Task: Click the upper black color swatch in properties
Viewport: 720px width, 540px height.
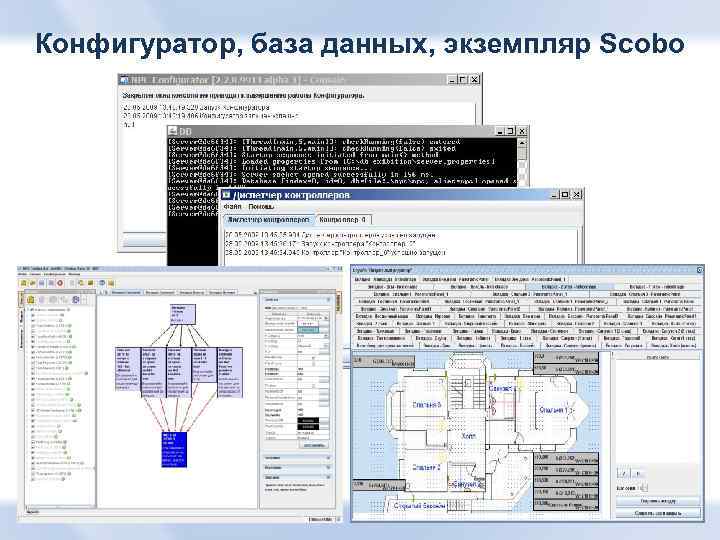Action: pyautogui.click(x=308, y=421)
